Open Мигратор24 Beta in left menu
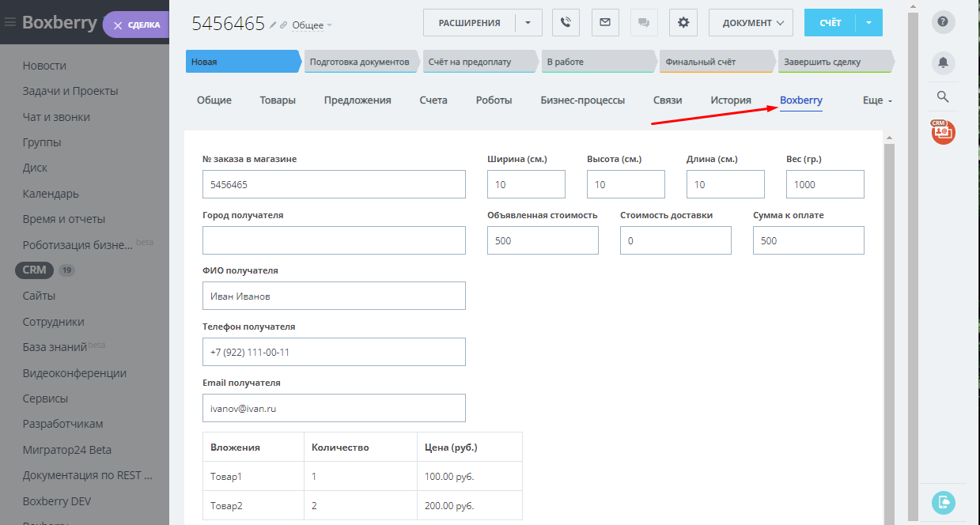The image size is (980, 525). point(66,450)
